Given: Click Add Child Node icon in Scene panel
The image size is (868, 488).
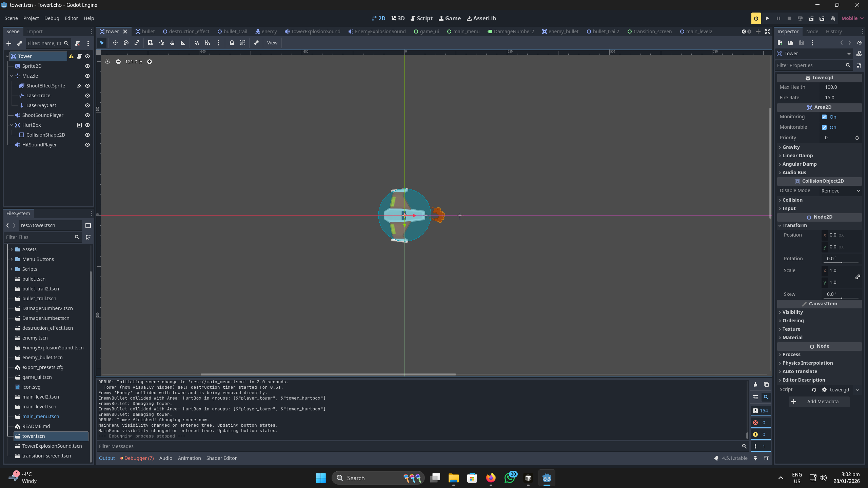Looking at the screenshot, I should tap(8, 43).
